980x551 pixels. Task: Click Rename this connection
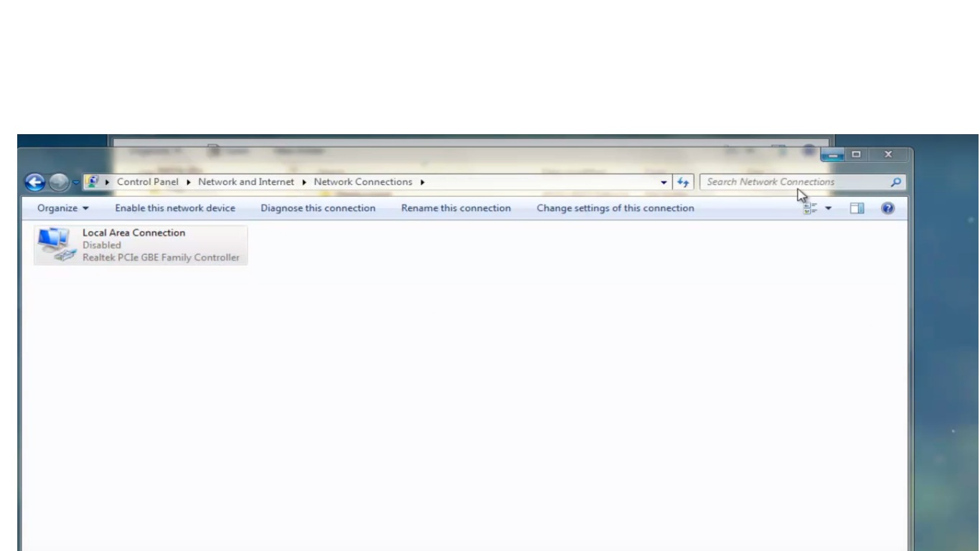coord(456,208)
